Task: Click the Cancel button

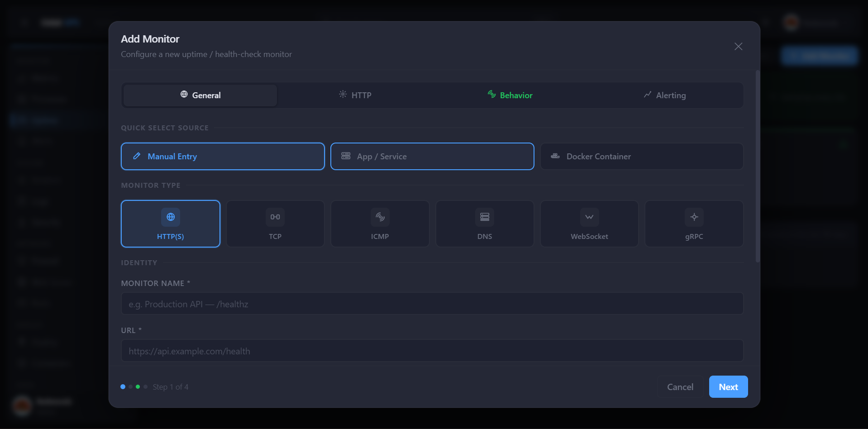Action: coord(680,387)
